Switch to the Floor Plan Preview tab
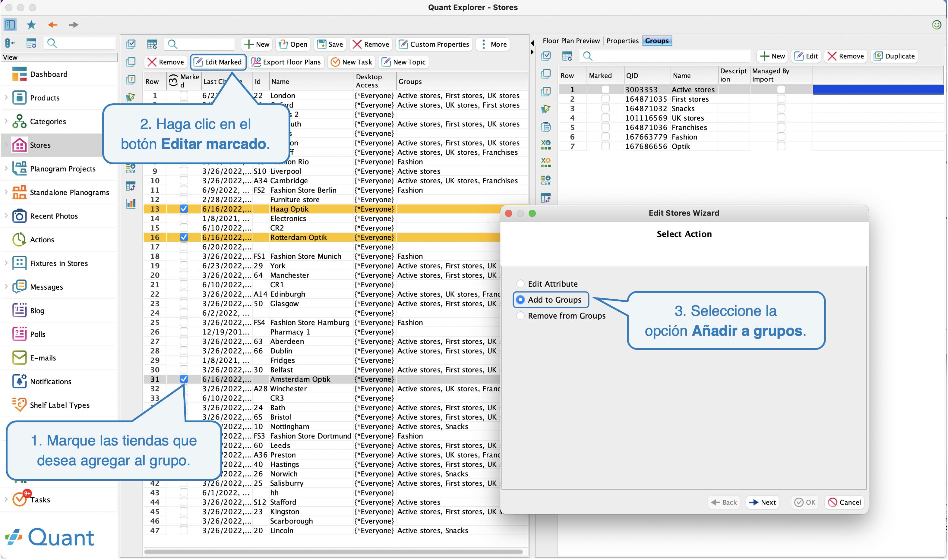 571,41
